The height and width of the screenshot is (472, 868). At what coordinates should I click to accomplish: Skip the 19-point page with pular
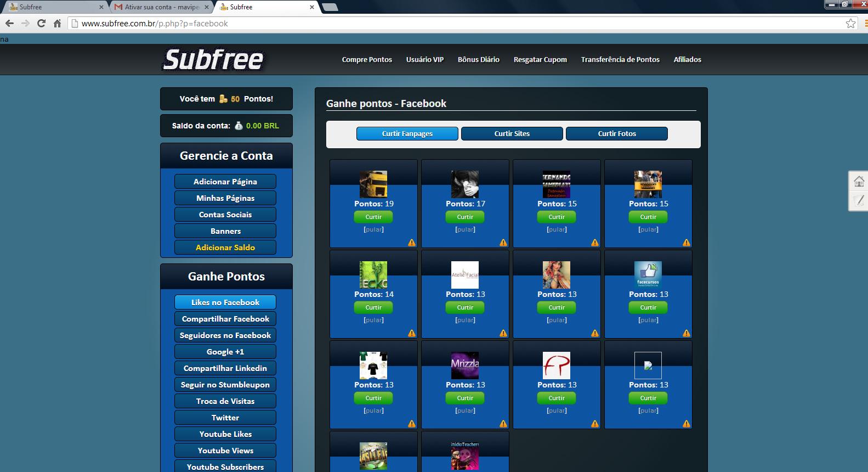click(x=373, y=229)
